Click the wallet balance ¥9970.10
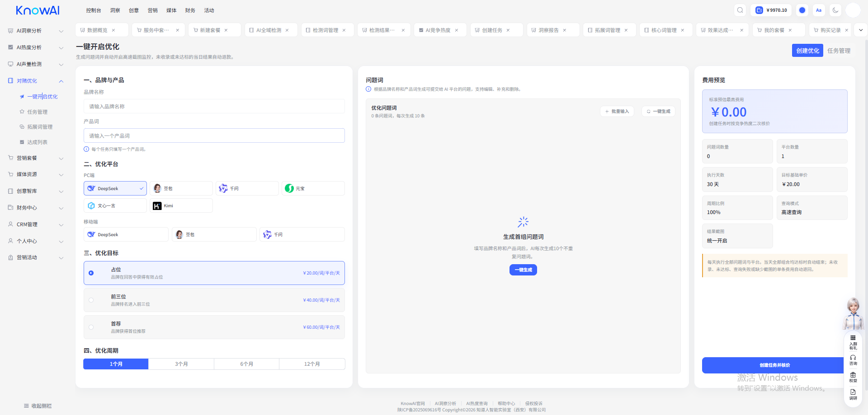This screenshot has height=415, width=868. 772,10
